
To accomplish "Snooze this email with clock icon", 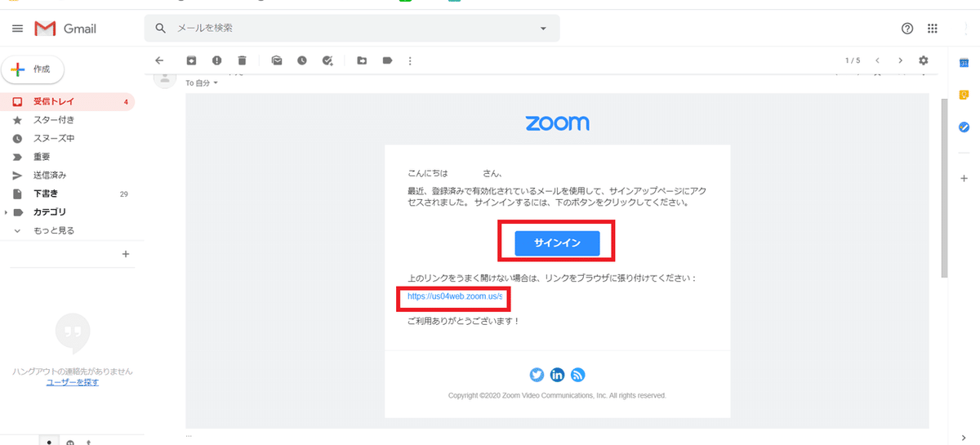I will click(x=302, y=60).
